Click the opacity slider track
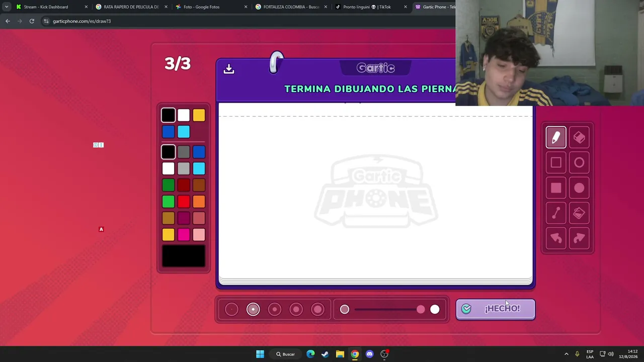 coord(389,309)
